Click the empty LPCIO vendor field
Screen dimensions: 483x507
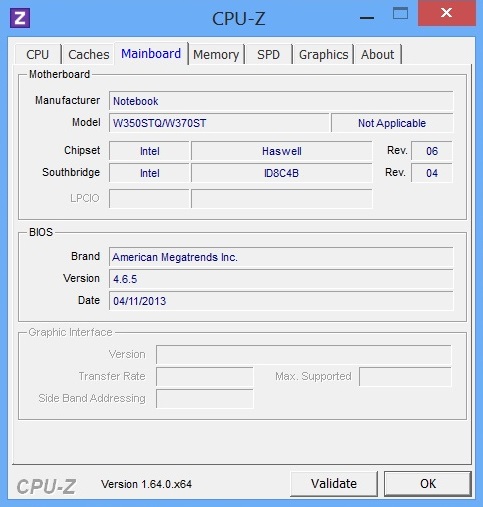click(149, 199)
